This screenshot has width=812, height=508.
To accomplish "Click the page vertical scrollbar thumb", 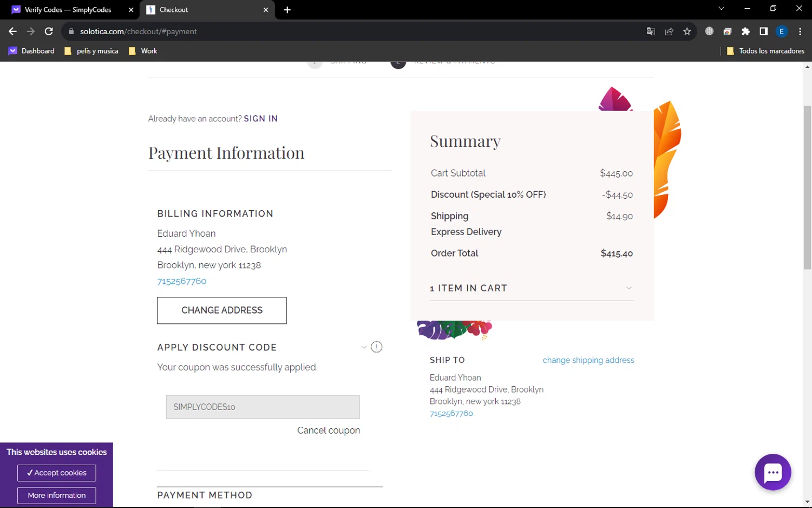I will coord(807,187).
